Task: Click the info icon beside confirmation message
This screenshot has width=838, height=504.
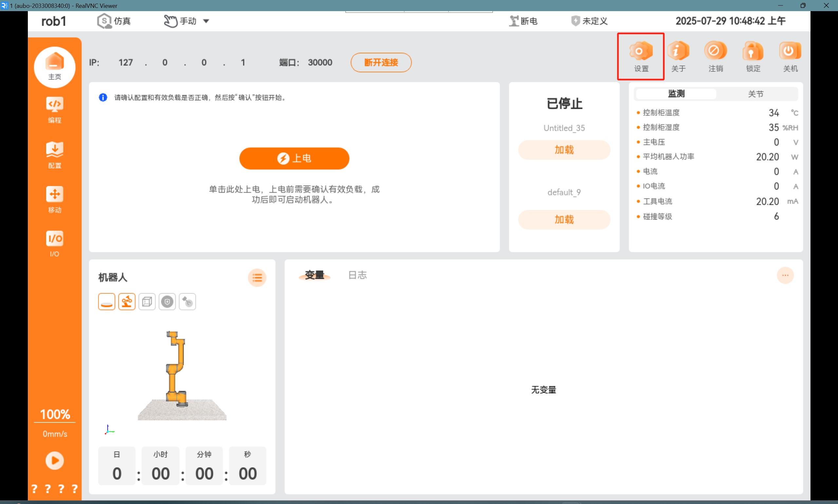Action: click(103, 98)
